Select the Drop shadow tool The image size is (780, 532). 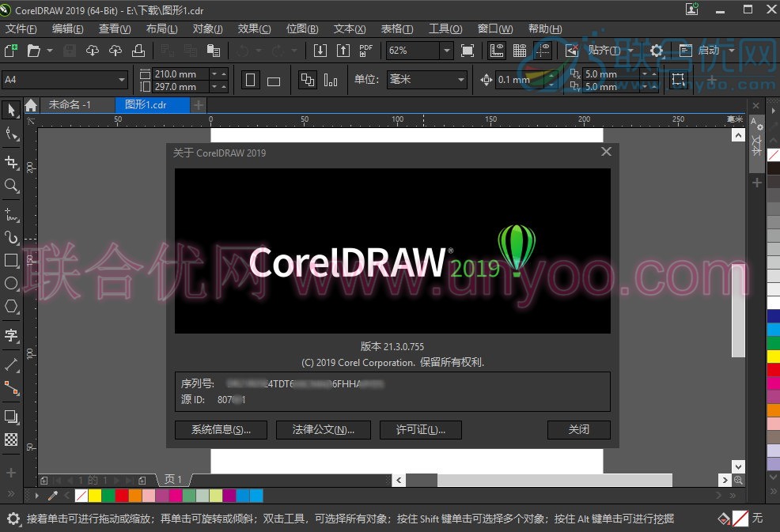[x=11, y=417]
